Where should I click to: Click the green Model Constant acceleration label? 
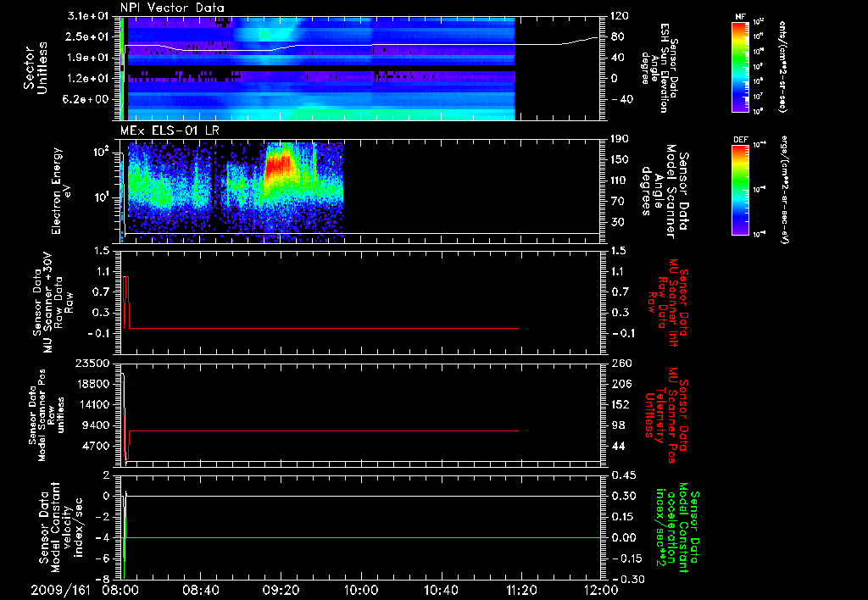point(678,527)
